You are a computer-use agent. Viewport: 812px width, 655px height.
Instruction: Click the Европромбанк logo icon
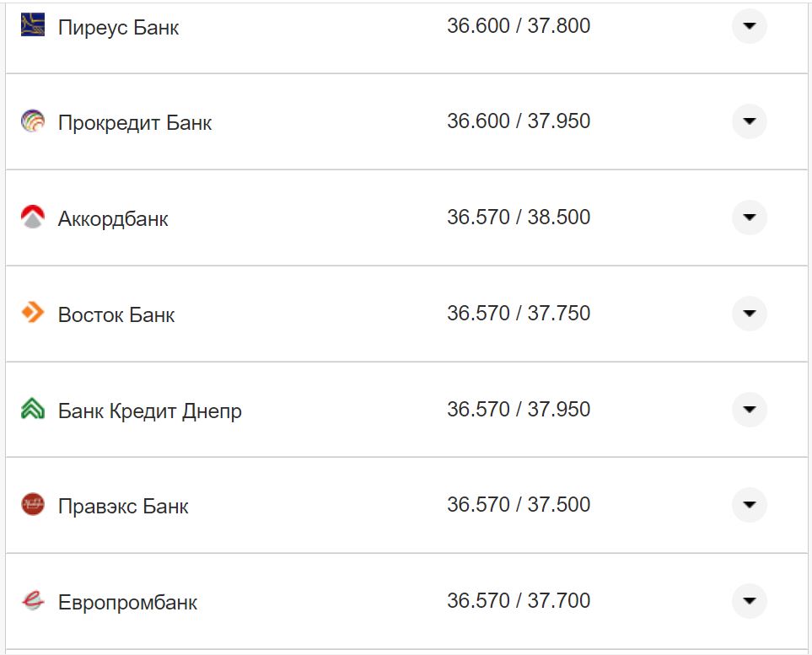(32, 601)
